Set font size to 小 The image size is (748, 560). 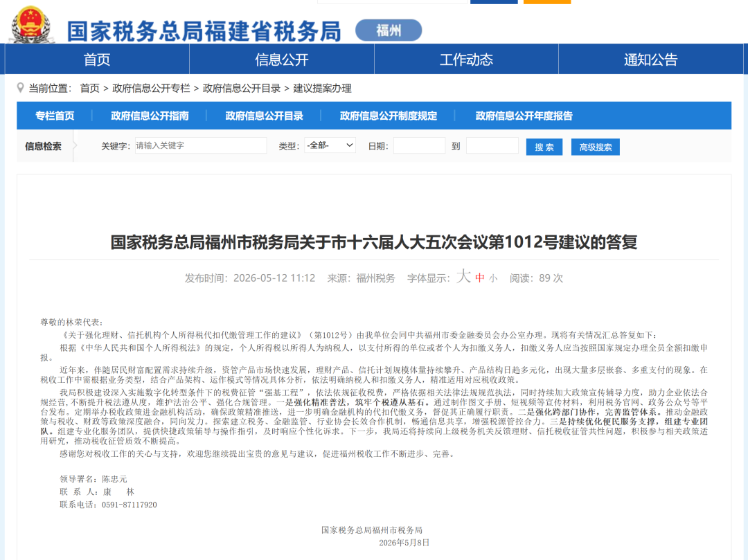pyautogui.click(x=493, y=279)
